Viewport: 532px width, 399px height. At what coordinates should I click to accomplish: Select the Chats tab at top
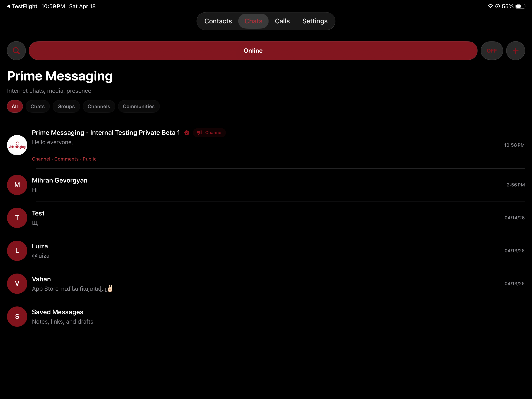coord(253,21)
